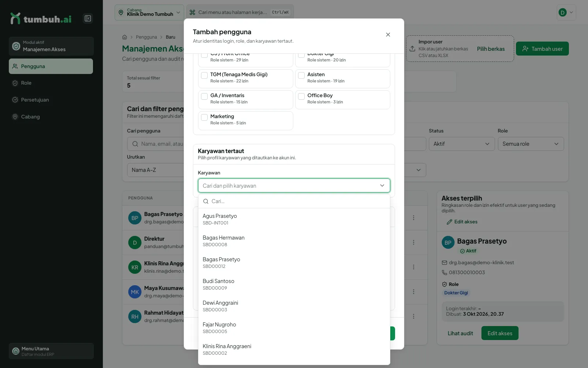The width and height of the screenshot is (588, 368).
Task: Click Pilih berkas link
Action: click(491, 49)
